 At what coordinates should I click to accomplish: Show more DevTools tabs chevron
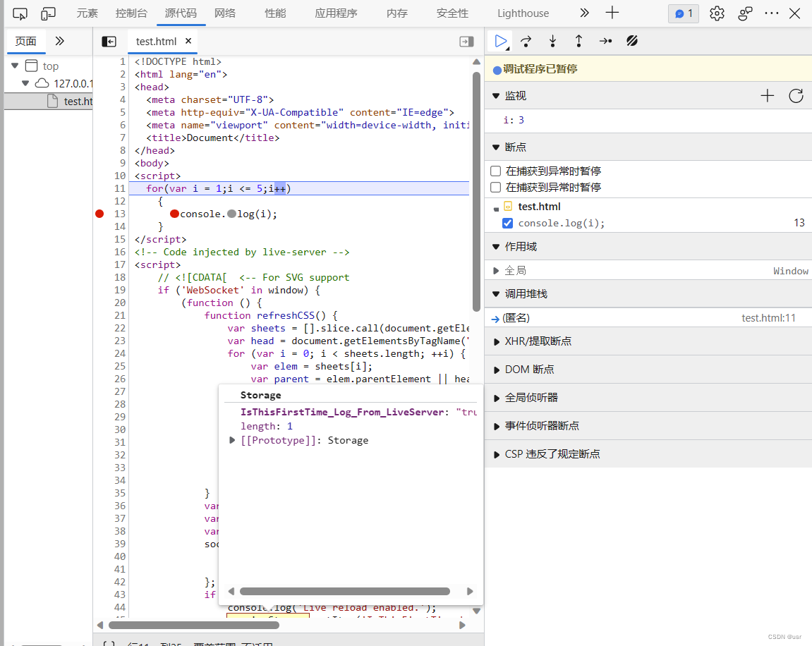tap(584, 13)
